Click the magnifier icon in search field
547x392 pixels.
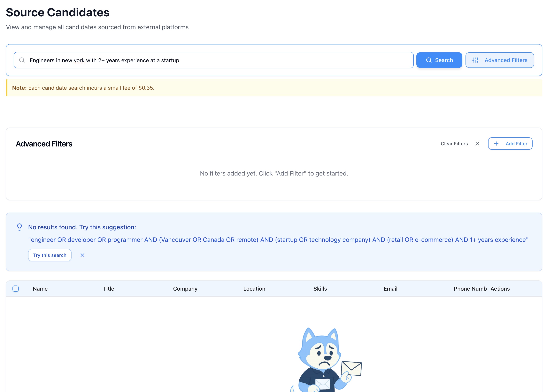(22, 60)
